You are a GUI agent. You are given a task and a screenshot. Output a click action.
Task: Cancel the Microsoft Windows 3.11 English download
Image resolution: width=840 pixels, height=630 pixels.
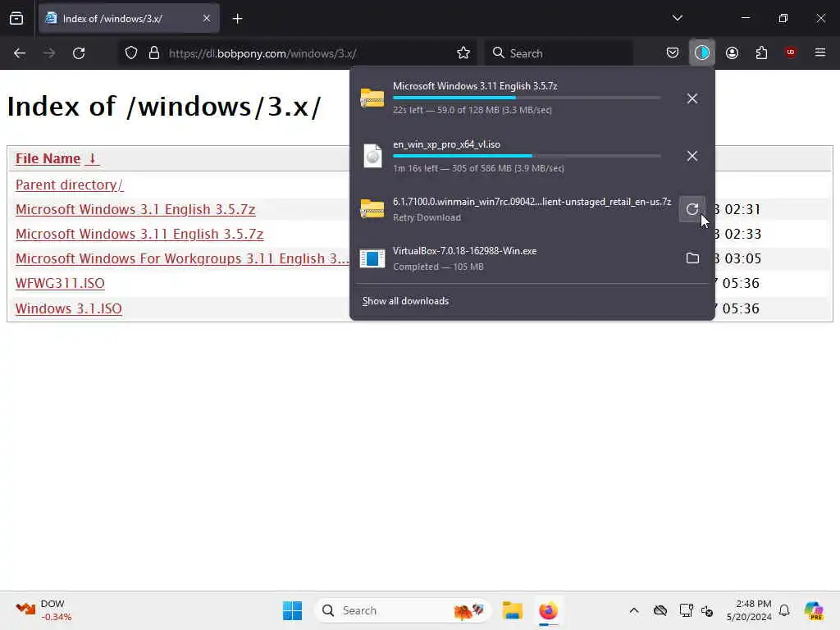(692, 98)
